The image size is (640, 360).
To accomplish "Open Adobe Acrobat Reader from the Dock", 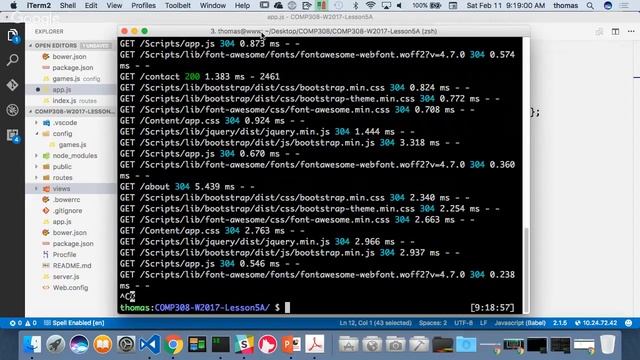I will point(315,344).
